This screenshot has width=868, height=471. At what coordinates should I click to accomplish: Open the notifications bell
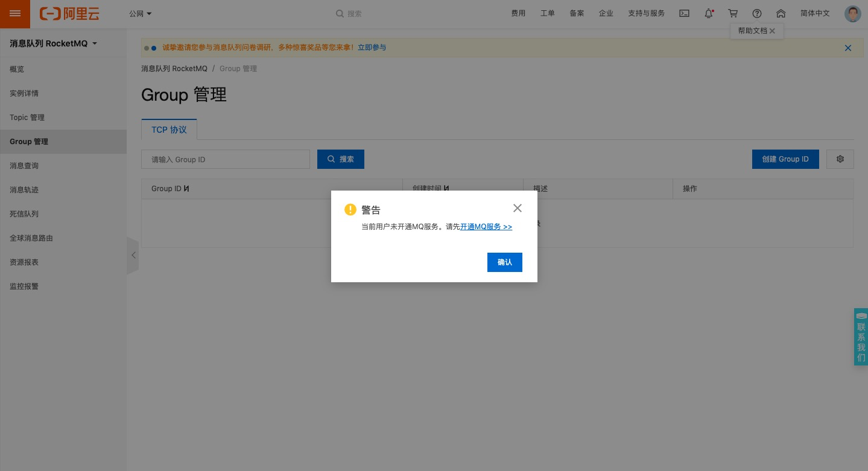coord(709,13)
